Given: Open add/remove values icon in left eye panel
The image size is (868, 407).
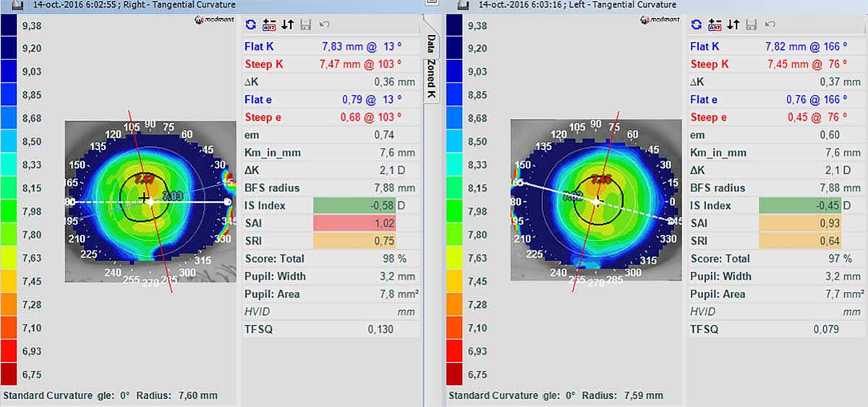Looking at the screenshot, I should 715,25.
